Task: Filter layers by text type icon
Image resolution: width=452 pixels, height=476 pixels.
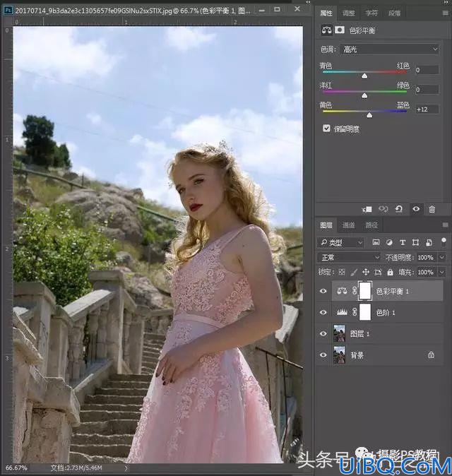Action: click(x=403, y=242)
